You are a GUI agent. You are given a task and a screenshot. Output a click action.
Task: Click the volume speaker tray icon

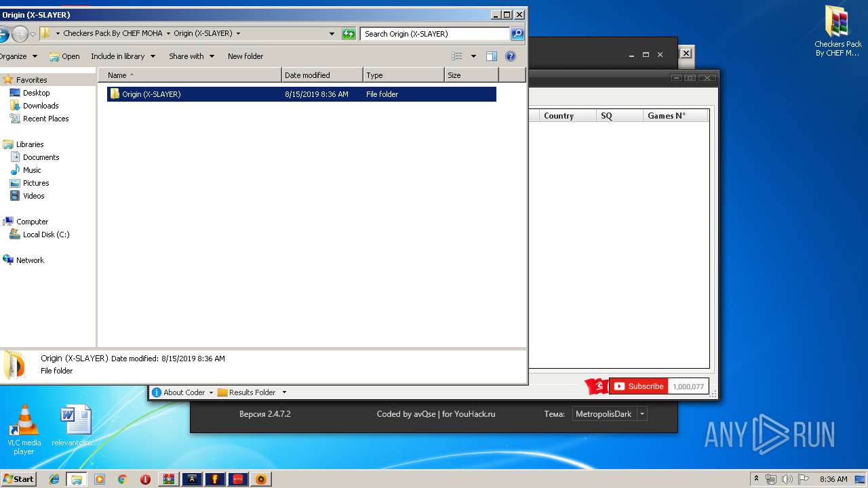787,479
